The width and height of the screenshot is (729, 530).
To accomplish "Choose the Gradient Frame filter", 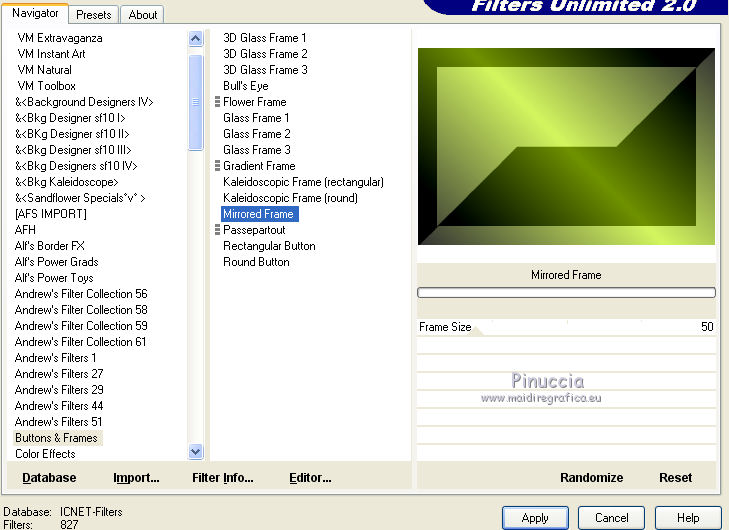I will click(259, 166).
